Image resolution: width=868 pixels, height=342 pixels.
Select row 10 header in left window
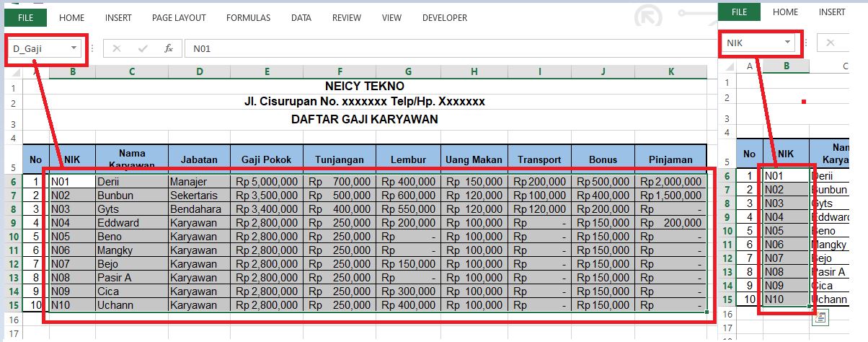click(13, 236)
